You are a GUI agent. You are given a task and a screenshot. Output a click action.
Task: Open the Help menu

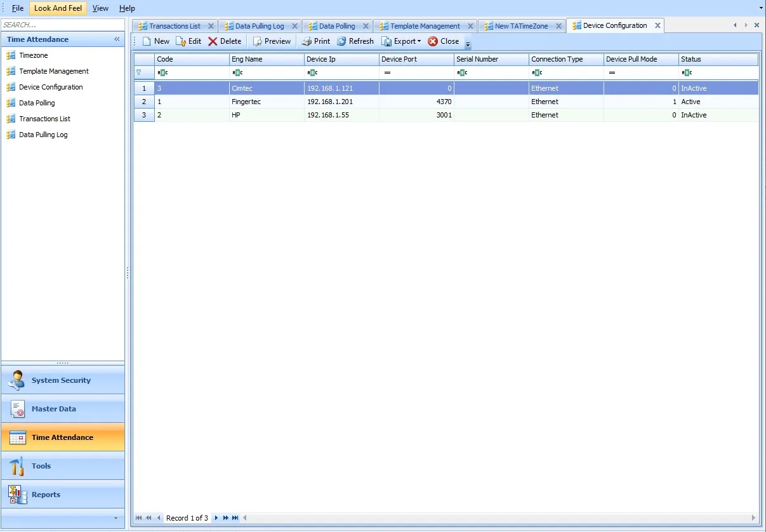tap(127, 8)
